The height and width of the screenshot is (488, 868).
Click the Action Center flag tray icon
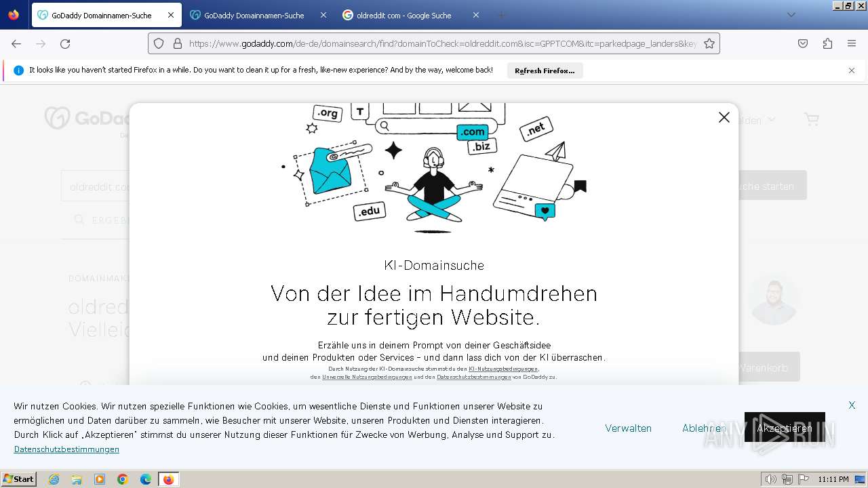point(804,479)
